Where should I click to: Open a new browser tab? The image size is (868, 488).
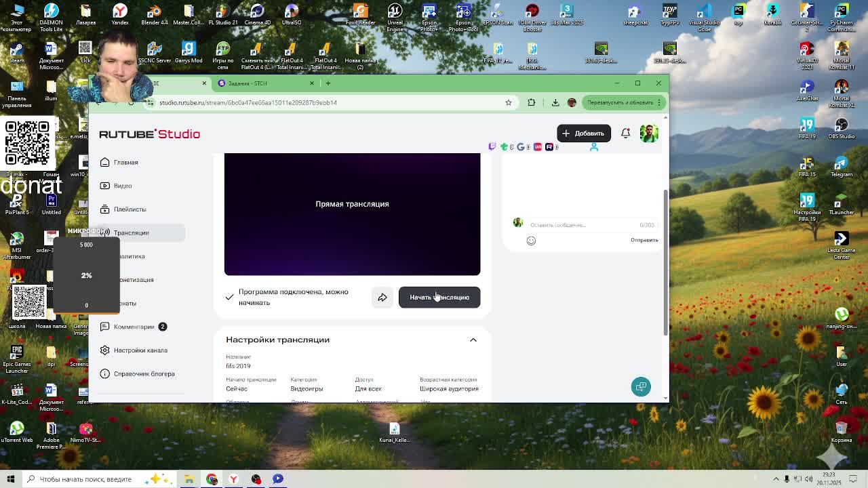click(328, 83)
